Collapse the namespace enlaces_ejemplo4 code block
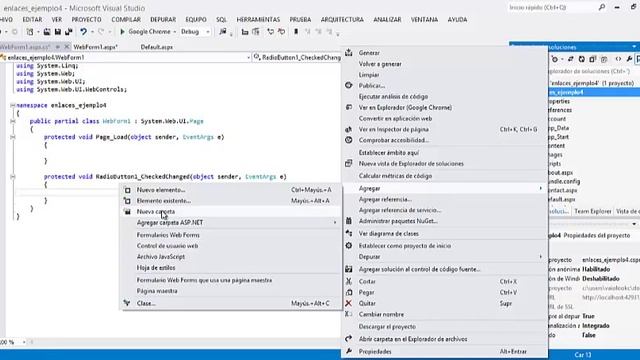Screen dimensions: 640x360 coord(13,105)
